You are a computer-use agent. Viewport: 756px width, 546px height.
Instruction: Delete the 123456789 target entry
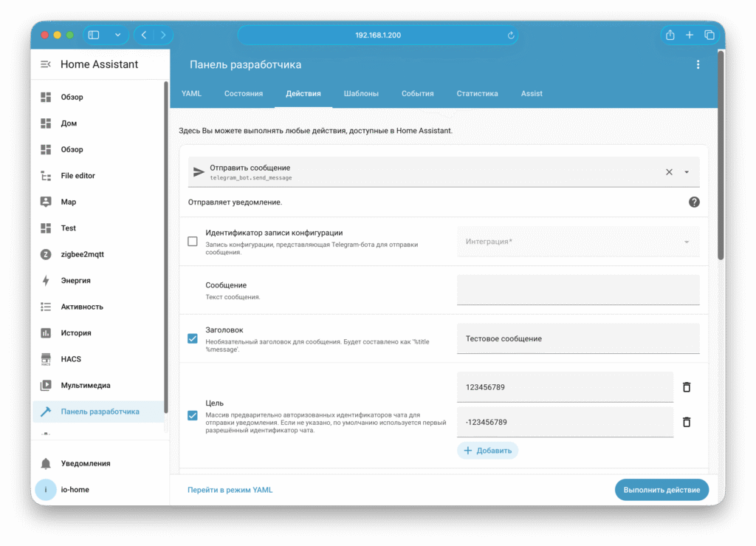pyautogui.click(x=686, y=387)
